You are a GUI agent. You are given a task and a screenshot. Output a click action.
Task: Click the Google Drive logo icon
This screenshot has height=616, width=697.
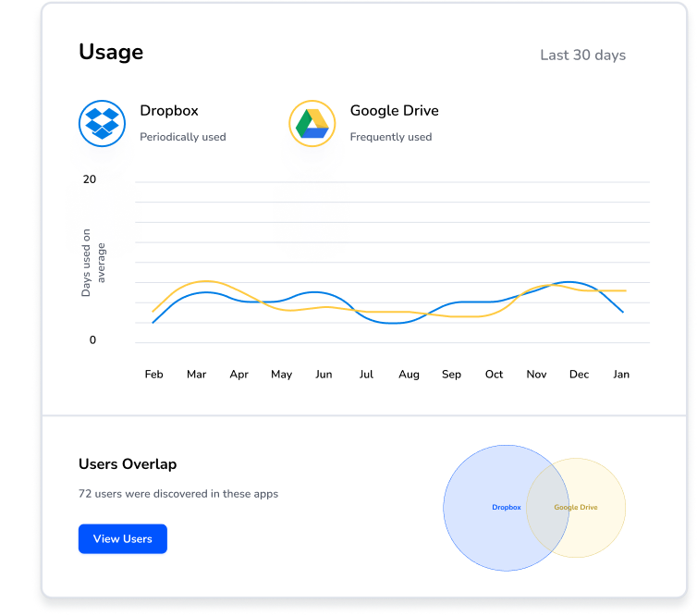(x=312, y=124)
